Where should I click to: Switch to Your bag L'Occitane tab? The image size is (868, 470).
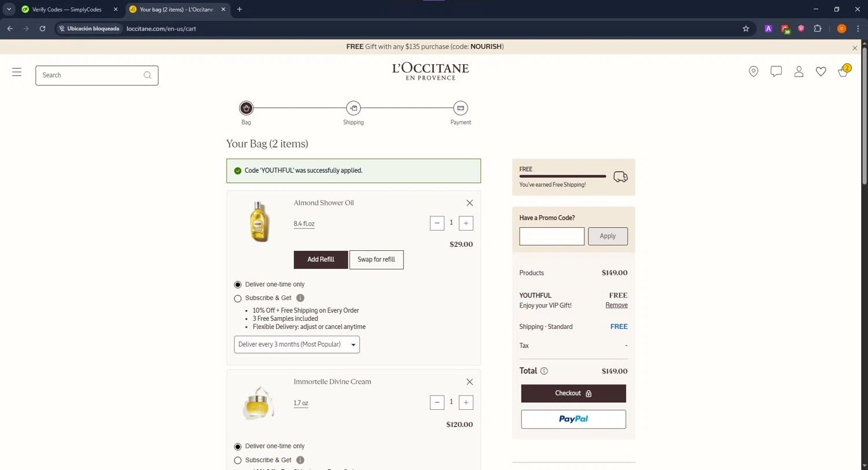click(x=176, y=9)
